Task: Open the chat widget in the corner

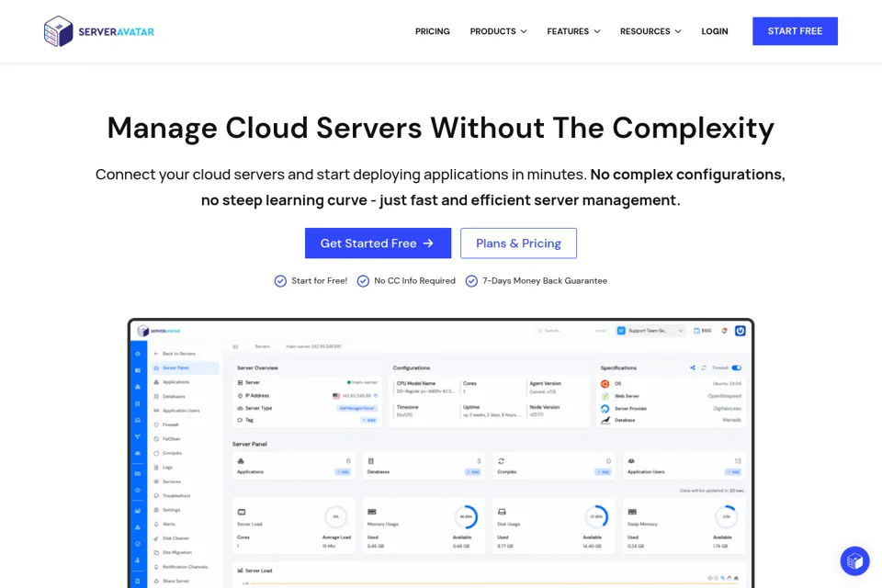Action: (854, 560)
